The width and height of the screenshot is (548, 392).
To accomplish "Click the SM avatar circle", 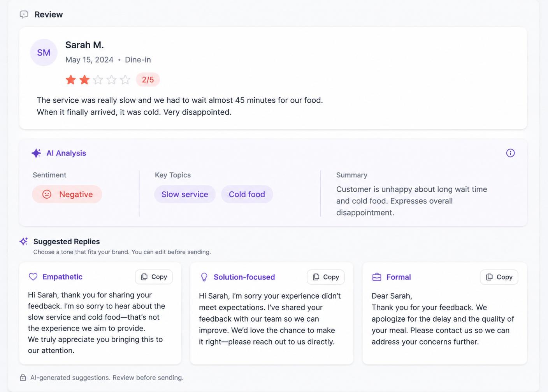I will 44,52.
